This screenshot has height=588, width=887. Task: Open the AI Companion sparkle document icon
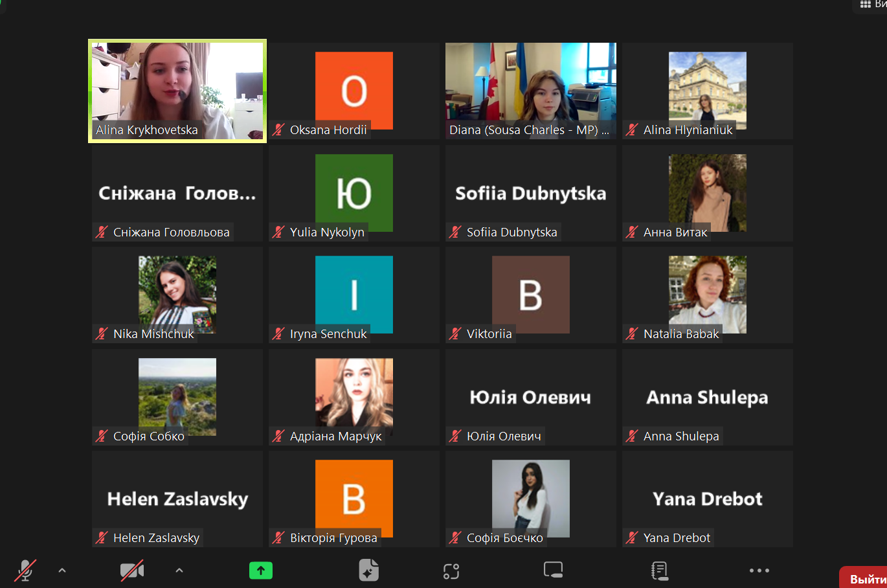pyautogui.click(x=368, y=571)
